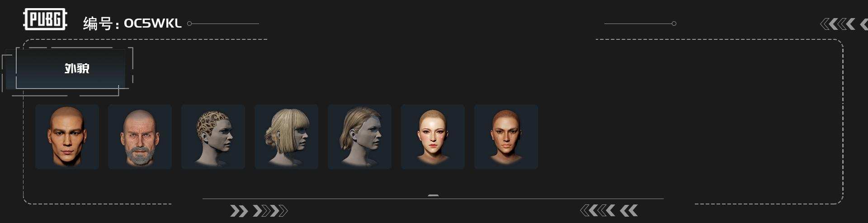Select the tanned female face thumbnail
Screen dimensions: 868x223
coord(506,137)
